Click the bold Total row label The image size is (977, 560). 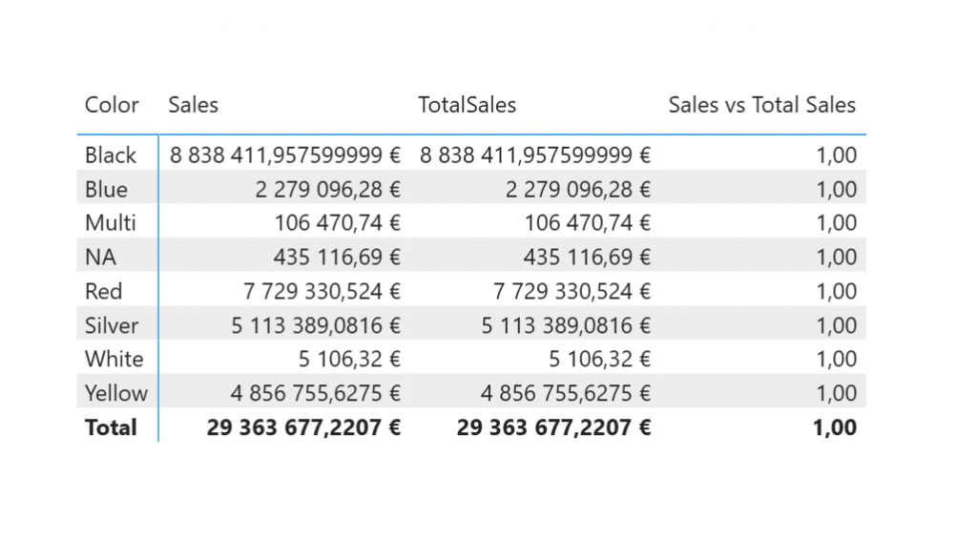111,427
